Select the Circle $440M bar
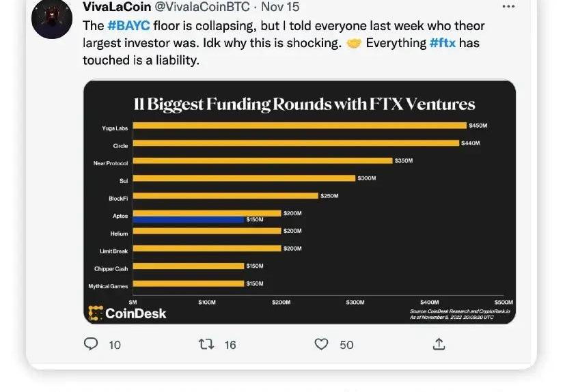 [x=296, y=143]
